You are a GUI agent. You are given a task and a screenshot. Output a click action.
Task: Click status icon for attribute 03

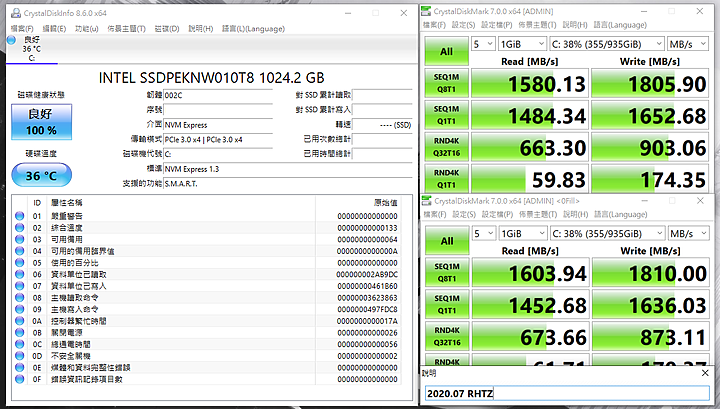coord(19,239)
